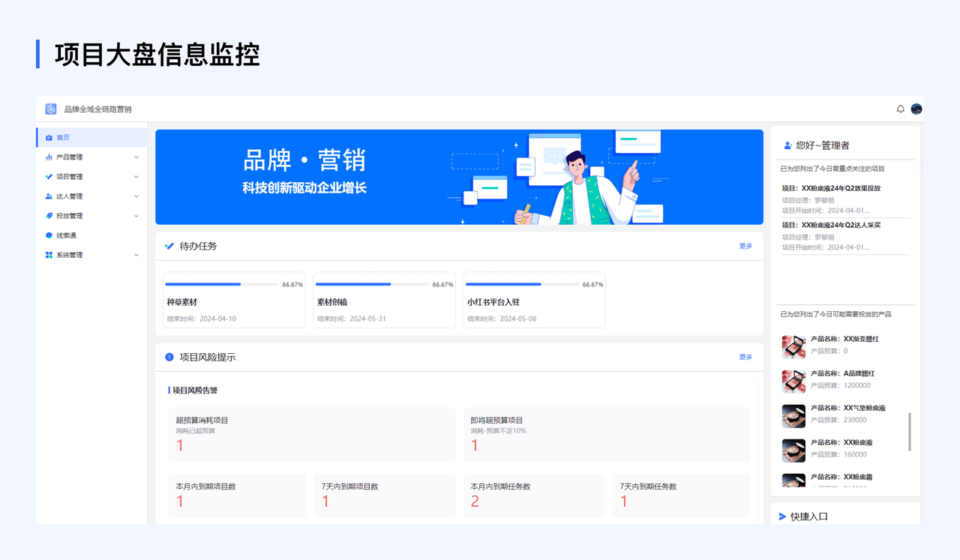Open project XX粉底液24年Q2达人采买
The image size is (960, 560).
(845, 235)
